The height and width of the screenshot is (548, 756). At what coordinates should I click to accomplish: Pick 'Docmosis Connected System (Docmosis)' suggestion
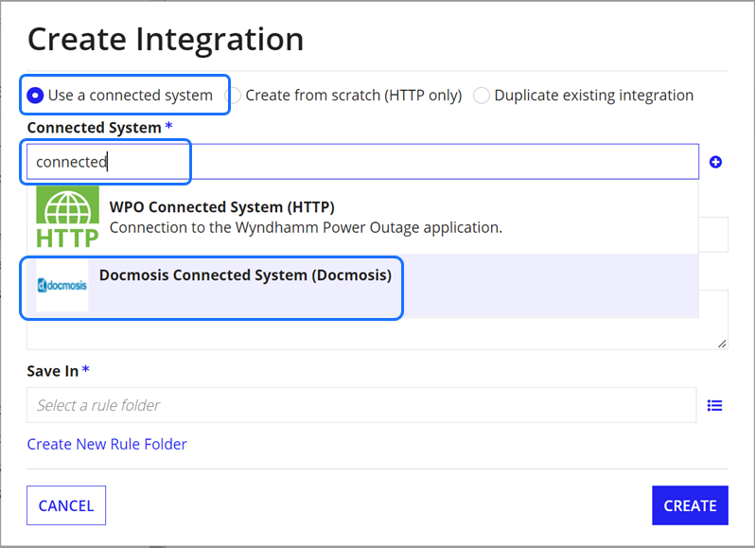[x=362, y=286]
